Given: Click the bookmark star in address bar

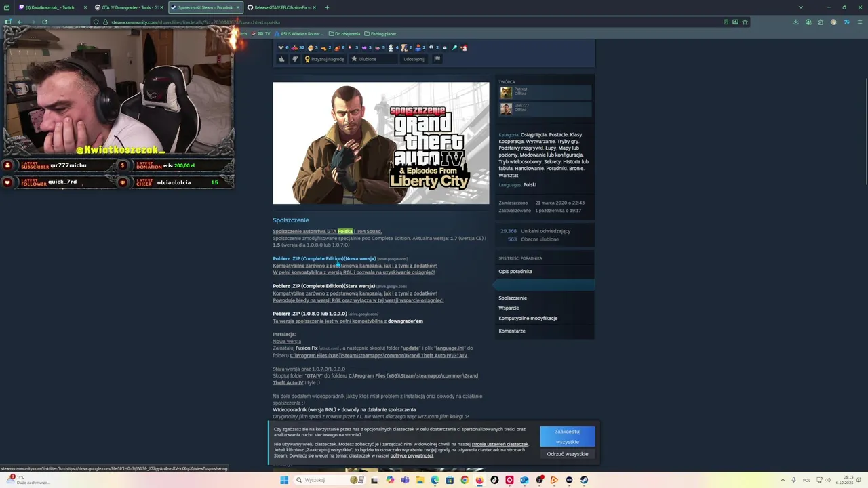Looking at the screenshot, I should (745, 22).
